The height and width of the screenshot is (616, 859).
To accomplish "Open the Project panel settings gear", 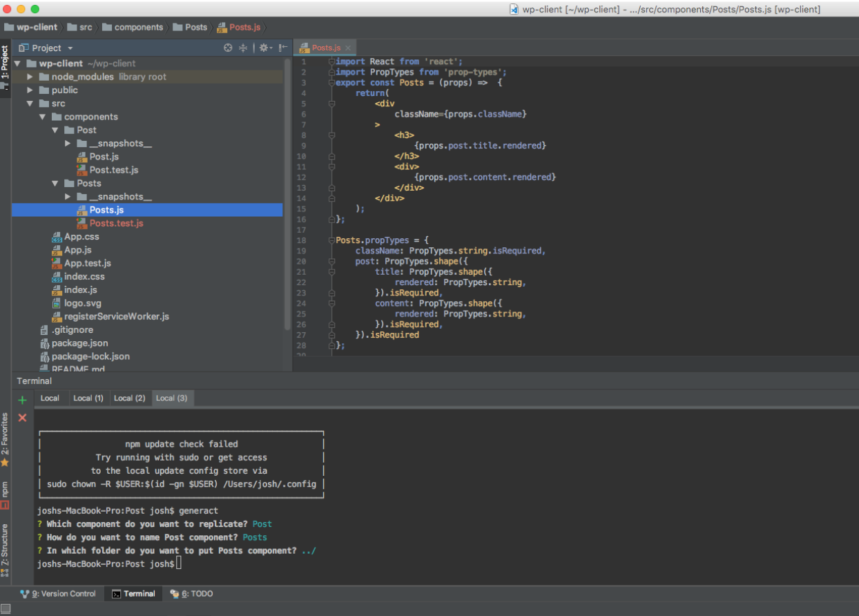I will click(x=263, y=48).
